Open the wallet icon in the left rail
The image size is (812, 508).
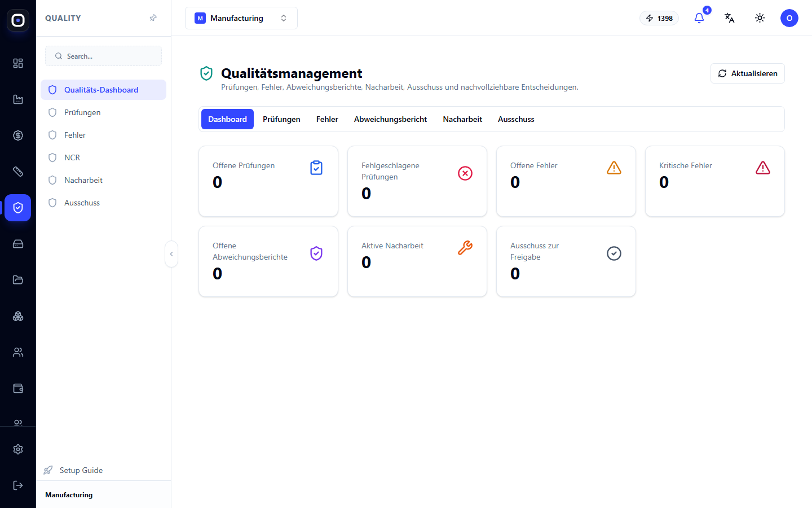[18, 388]
